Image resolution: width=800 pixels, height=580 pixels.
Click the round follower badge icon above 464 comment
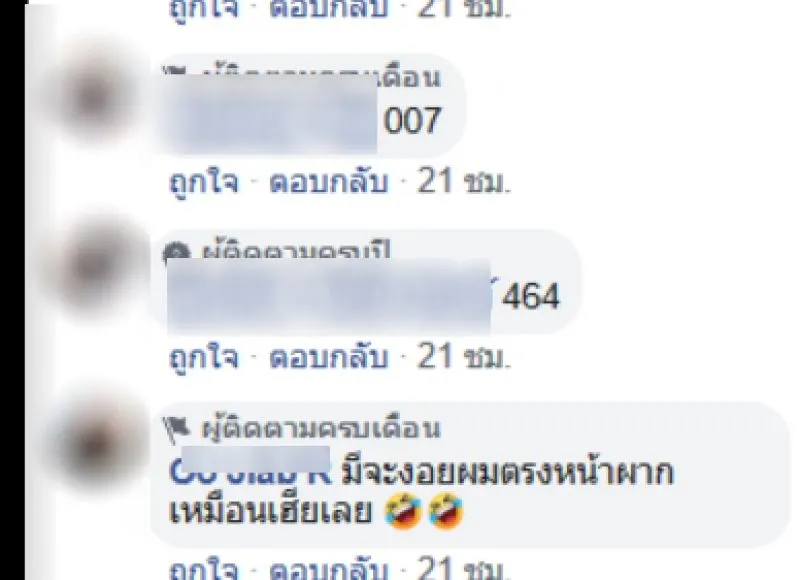click(x=177, y=253)
